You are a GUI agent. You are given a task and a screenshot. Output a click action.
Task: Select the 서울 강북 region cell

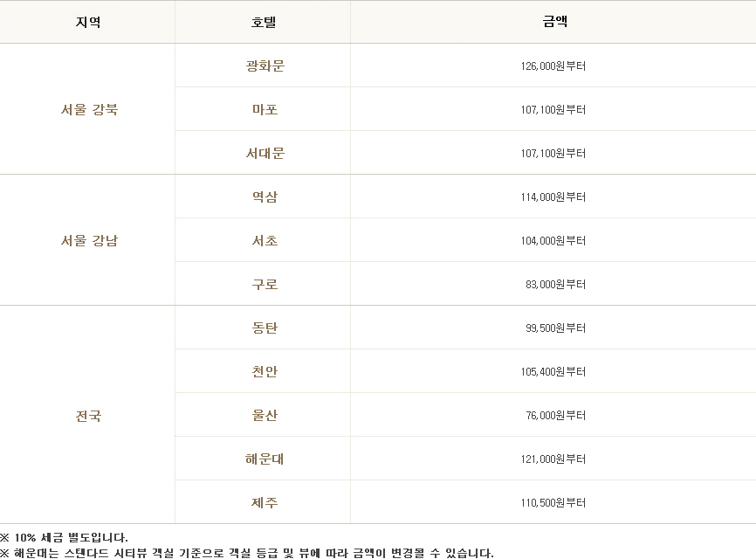click(x=87, y=108)
